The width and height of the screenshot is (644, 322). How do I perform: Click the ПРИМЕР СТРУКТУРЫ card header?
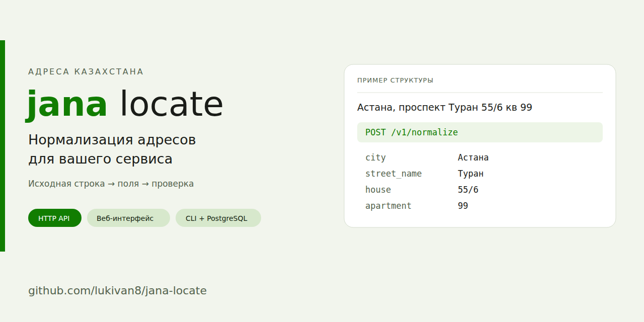pos(395,80)
